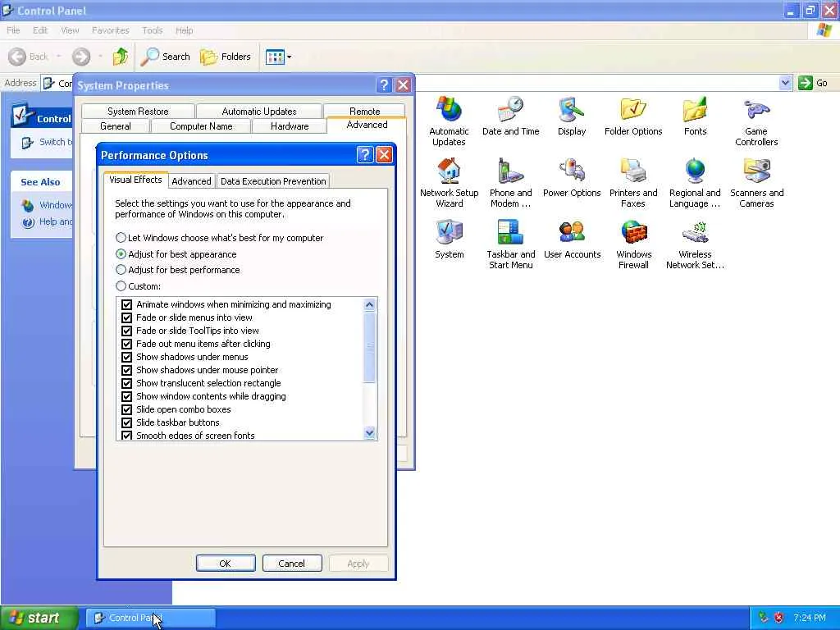Viewport: 840px width, 630px height.
Task: Uncheck Show translucent selection rectangle
Action: coord(127,383)
